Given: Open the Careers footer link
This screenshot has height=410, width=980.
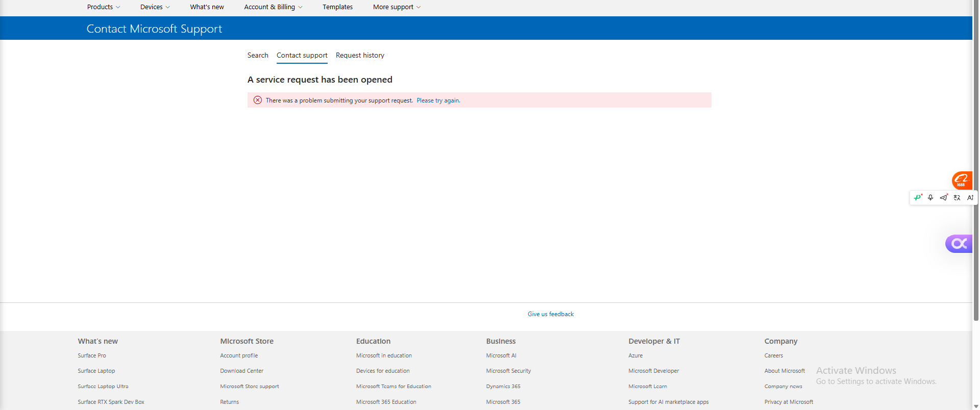Looking at the screenshot, I should pos(774,355).
